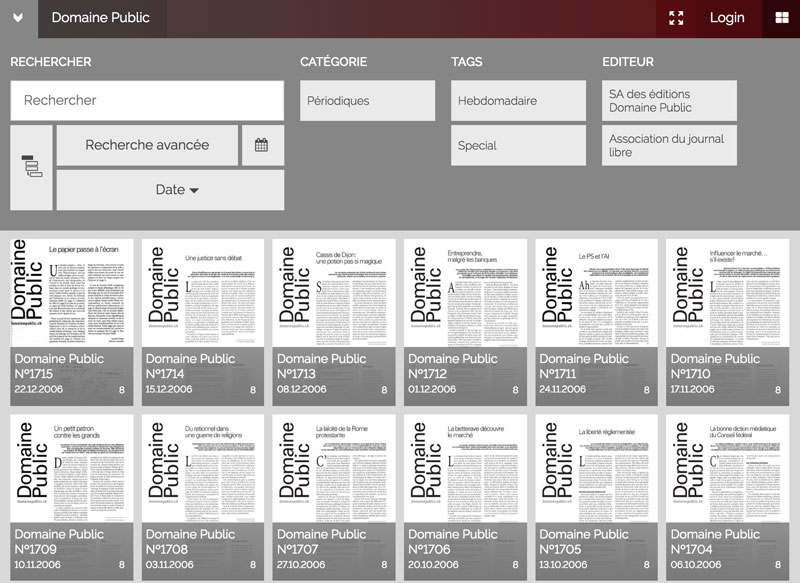800x583 pixels.
Task: Click the date 17.11.2006 caption
Action: tap(693, 389)
